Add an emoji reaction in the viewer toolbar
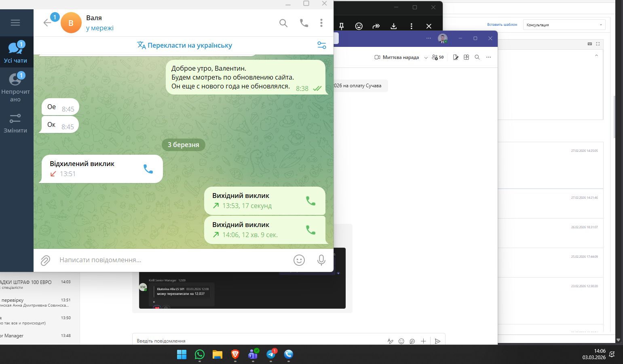Viewport: 623px width, 364px height. (x=359, y=26)
